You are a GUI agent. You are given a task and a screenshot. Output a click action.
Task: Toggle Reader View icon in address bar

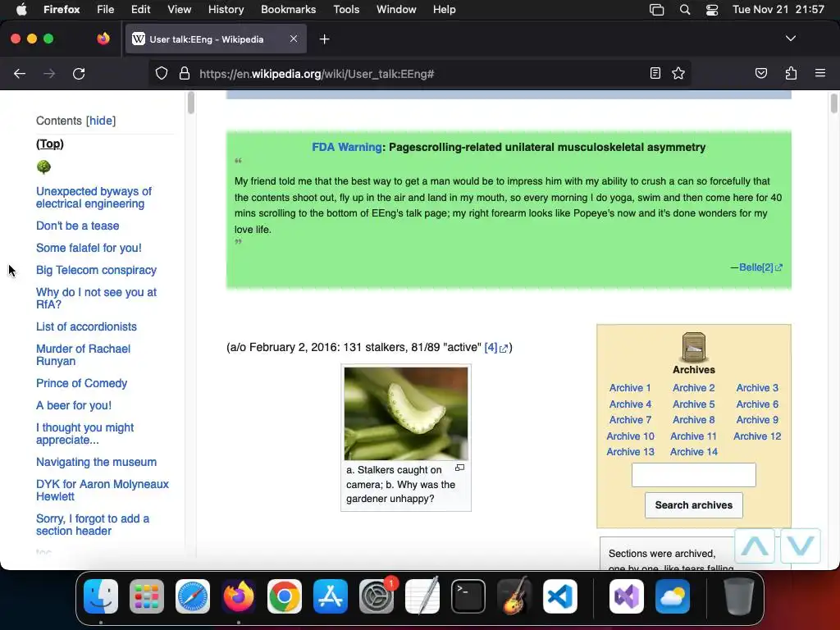655,73
